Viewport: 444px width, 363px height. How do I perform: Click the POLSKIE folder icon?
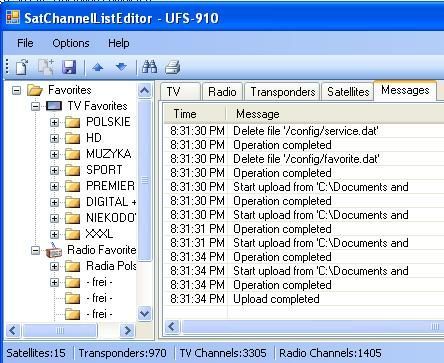72,122
